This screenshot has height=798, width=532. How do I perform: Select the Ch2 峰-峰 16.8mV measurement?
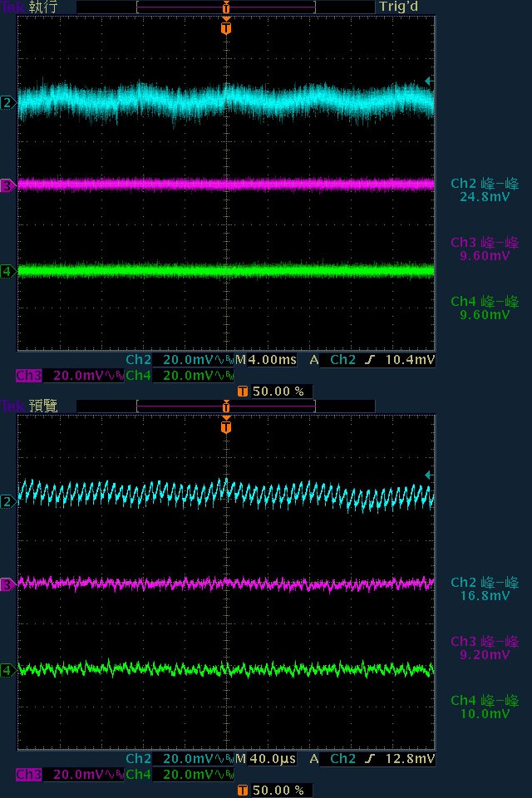coord(485,589)
